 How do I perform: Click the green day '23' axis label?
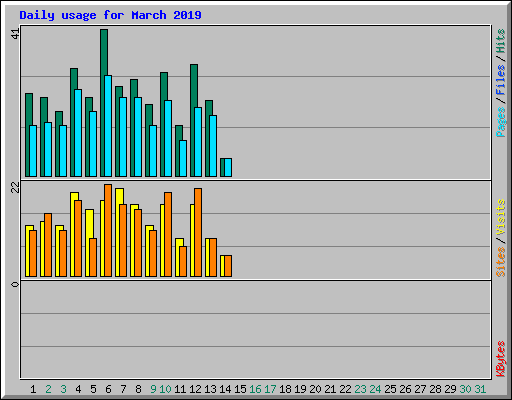tap(360, 389)
